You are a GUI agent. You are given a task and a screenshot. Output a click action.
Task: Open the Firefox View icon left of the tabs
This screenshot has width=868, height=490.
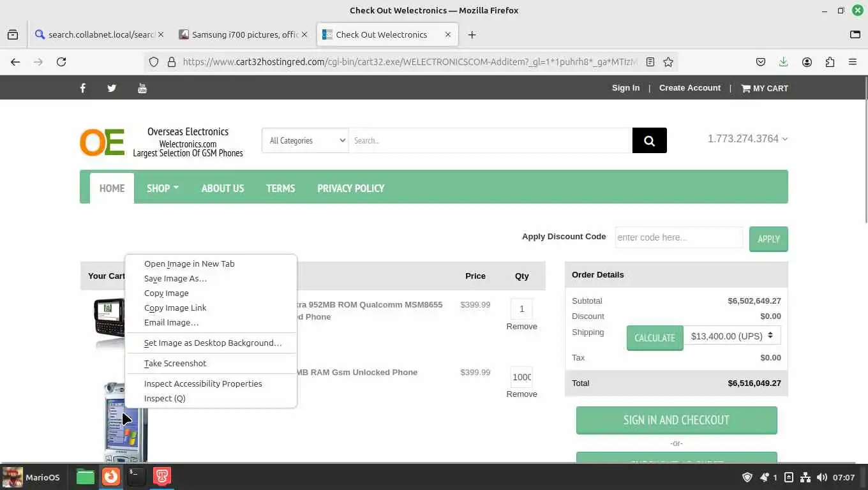[x=13, y=34]
